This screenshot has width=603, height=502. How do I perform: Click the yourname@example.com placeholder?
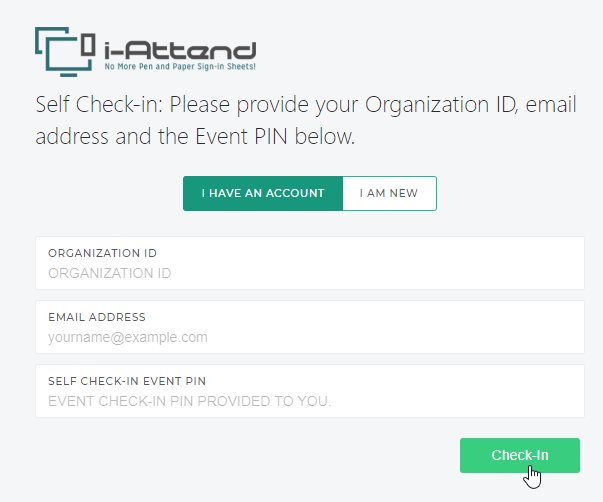pos(128,337)
